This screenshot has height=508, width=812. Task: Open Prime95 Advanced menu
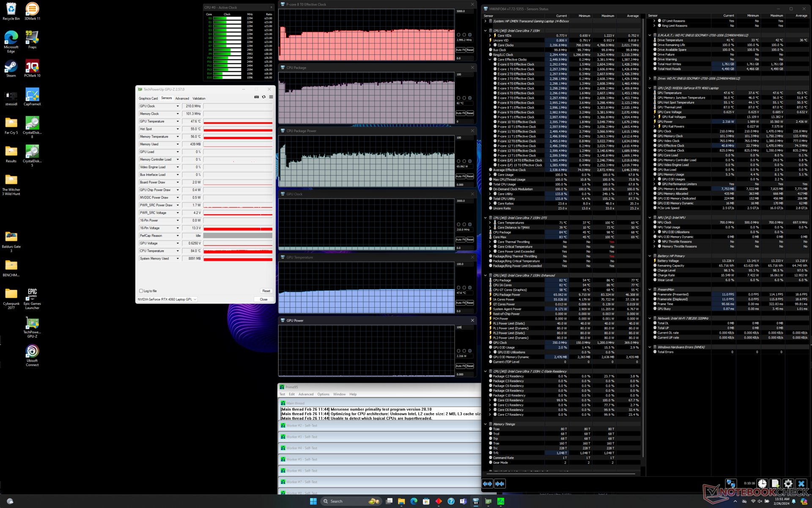(x=306, y=394)
